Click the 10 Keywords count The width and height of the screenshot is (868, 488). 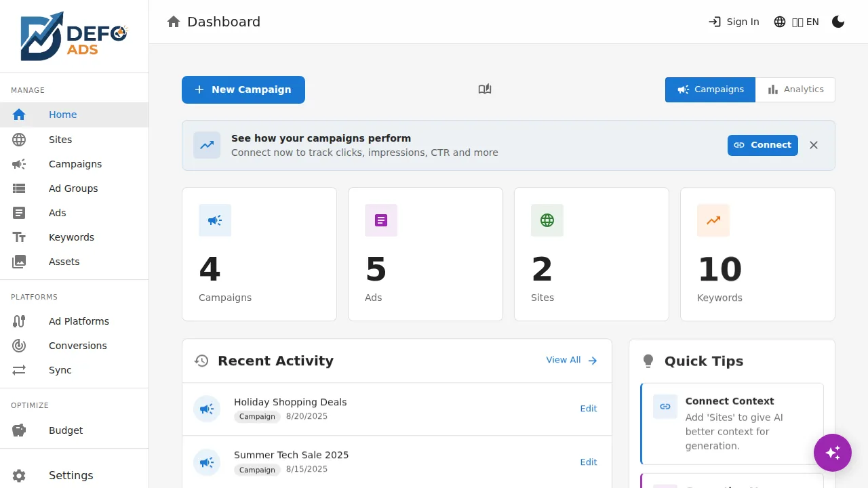719,270
